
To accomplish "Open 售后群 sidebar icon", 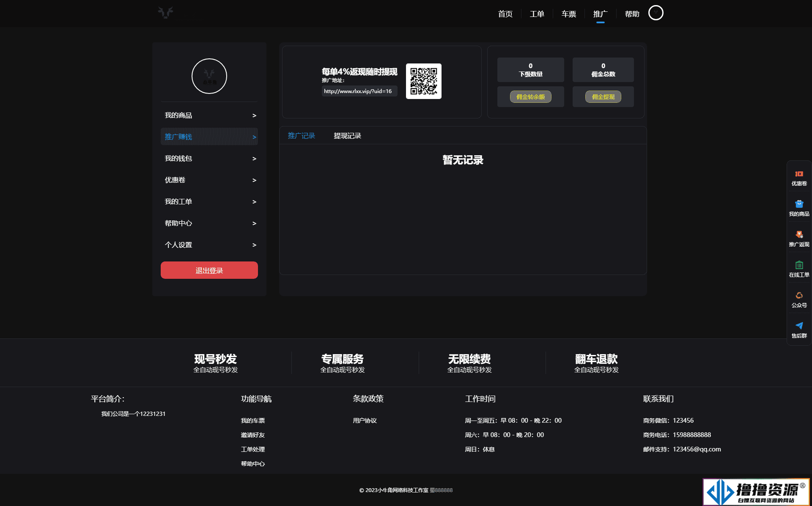I will tap(799, 330).
